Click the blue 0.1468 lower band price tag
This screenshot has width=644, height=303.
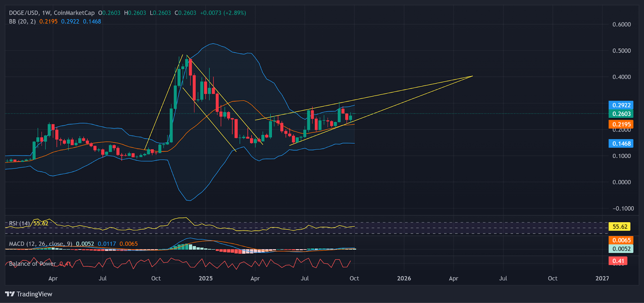tap(621, 144)
